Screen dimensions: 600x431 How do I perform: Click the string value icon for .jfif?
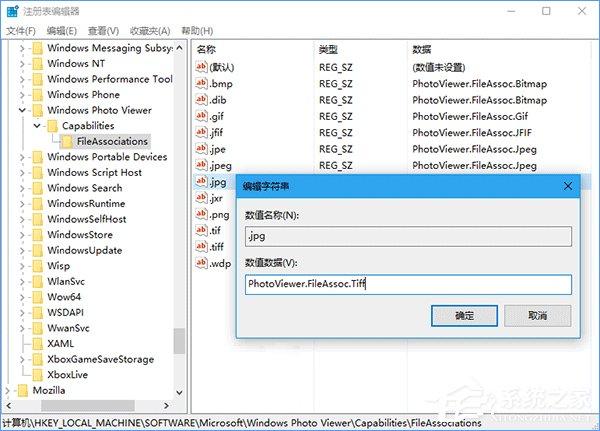pos(201,132)
